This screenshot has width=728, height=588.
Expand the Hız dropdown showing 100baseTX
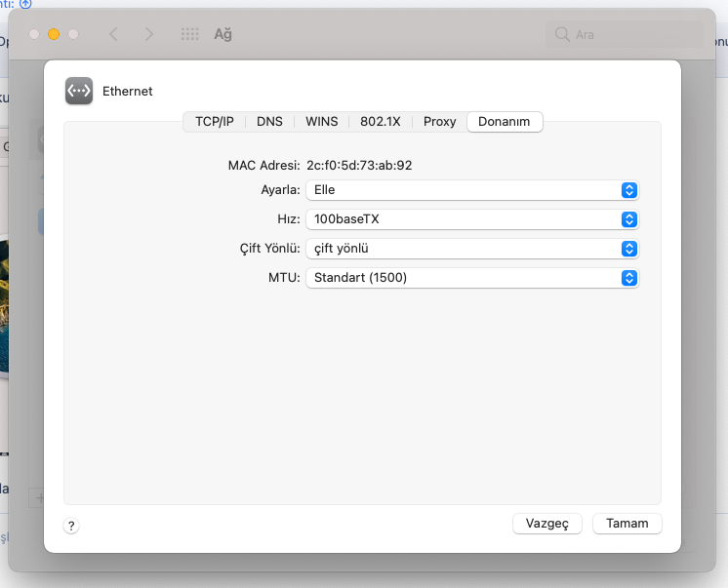pos(472,219)
